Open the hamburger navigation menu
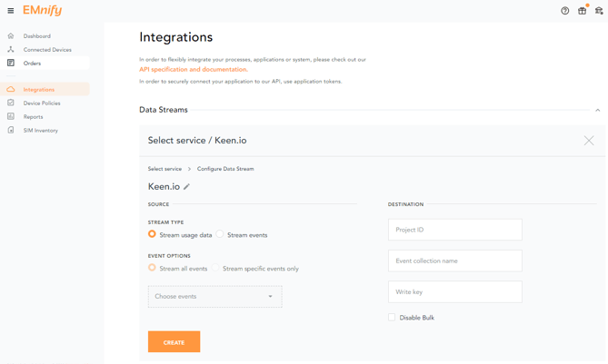This screenshot has width=608, height=364. pos(11,11)
